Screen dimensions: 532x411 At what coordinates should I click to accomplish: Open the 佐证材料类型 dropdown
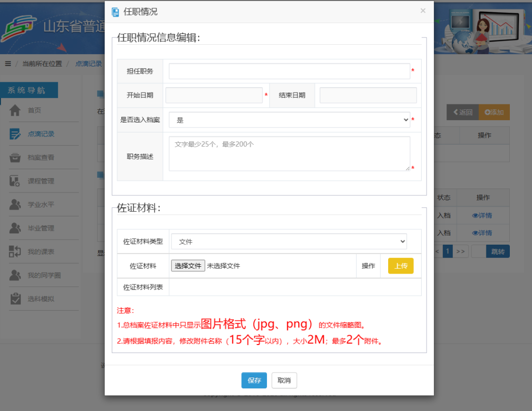pos(289,241)
